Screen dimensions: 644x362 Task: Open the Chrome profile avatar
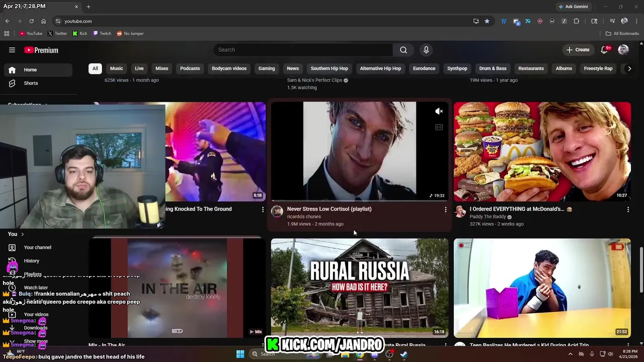pos(624,21)
